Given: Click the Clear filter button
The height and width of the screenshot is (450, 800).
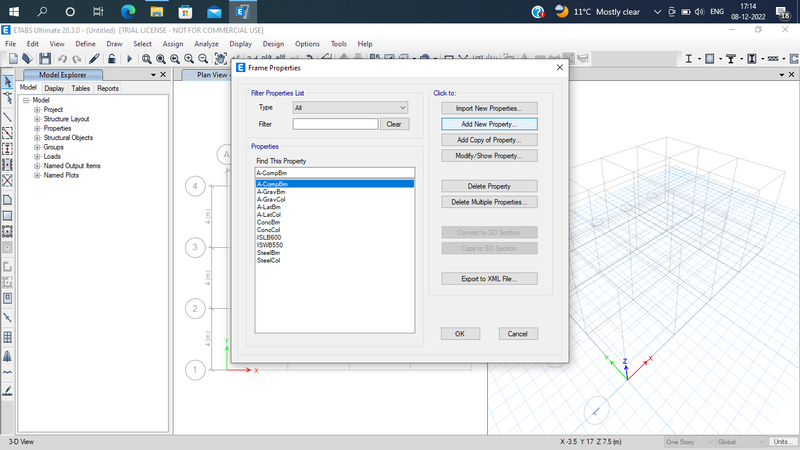Looking at the screenshot, I should [394, 124].
